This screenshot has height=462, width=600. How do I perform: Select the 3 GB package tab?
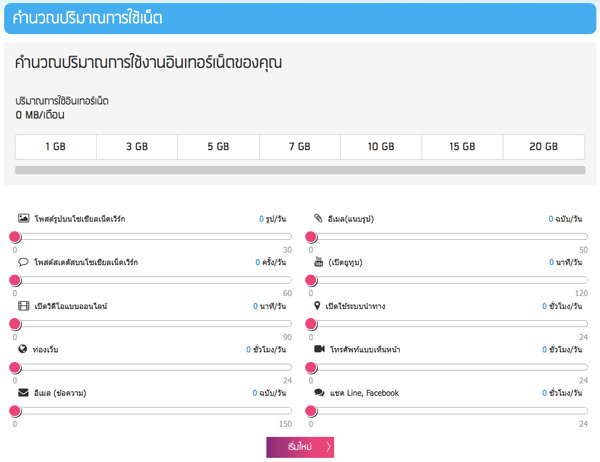[x=137, y=147]
